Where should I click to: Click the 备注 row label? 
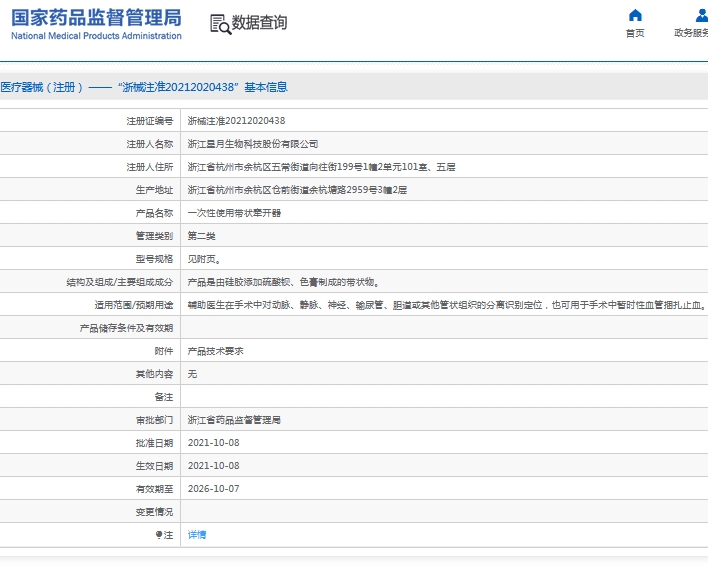point(163,397)
